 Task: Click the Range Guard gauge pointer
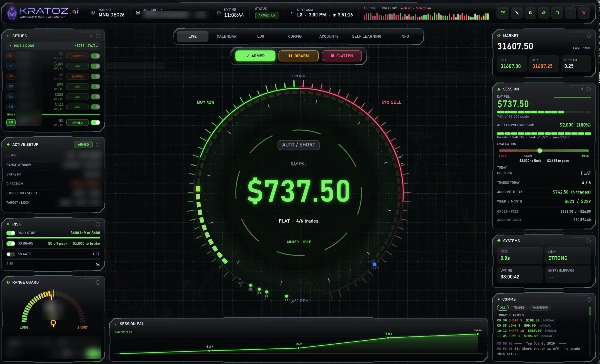[53, 323]
